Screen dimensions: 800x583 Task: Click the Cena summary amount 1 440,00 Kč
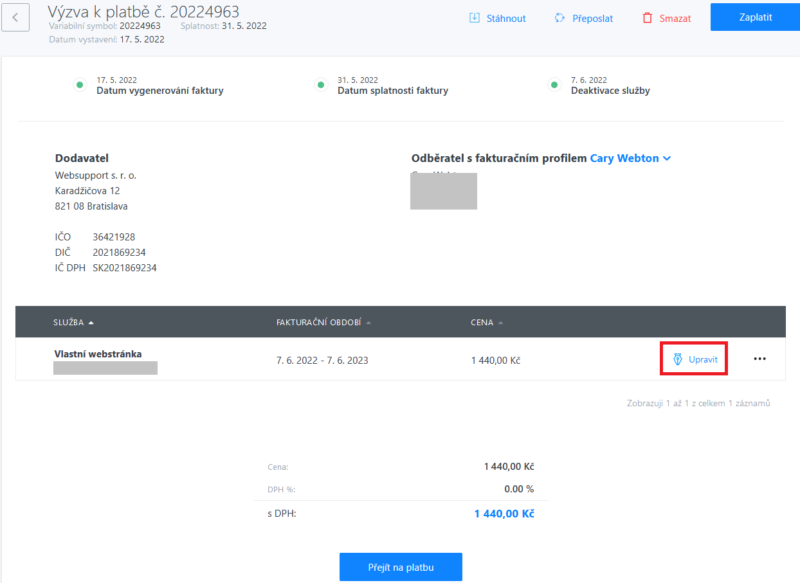click(509, 466)
